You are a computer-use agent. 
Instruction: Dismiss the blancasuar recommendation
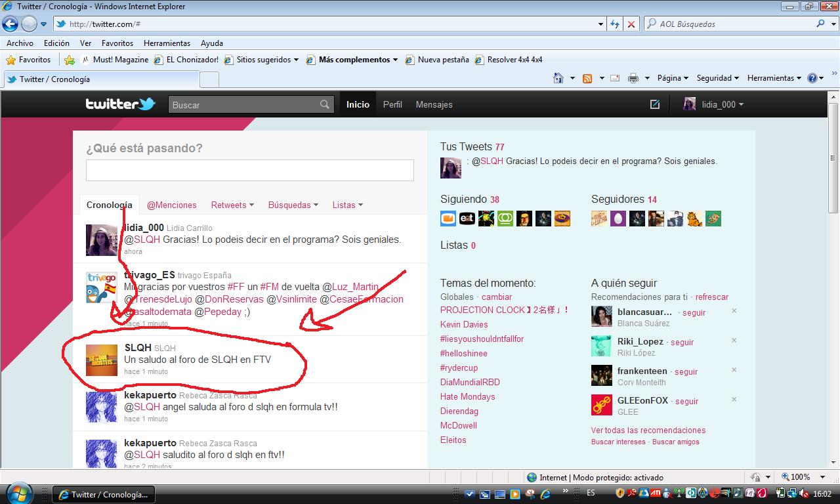point(734,311)
